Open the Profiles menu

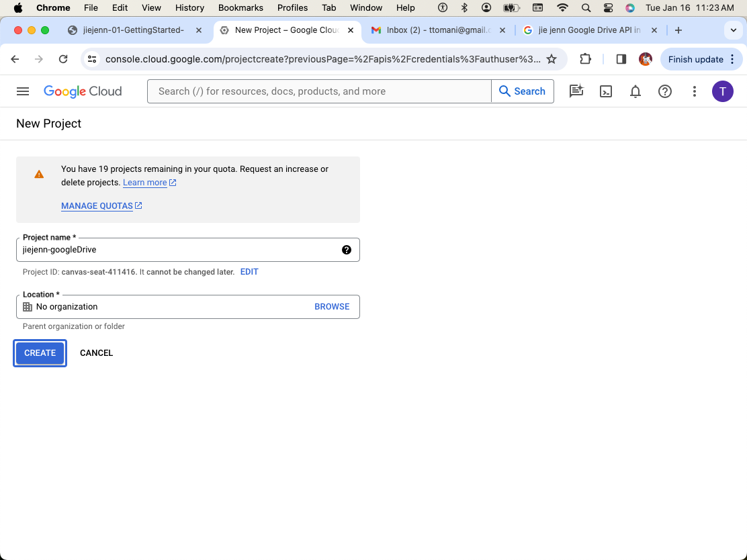click(x=292, y=7)
